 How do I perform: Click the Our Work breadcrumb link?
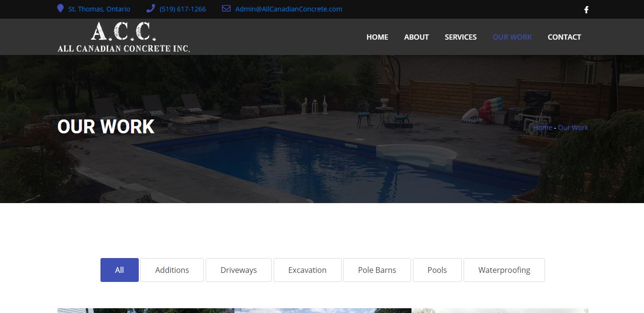tap(573, 128)
